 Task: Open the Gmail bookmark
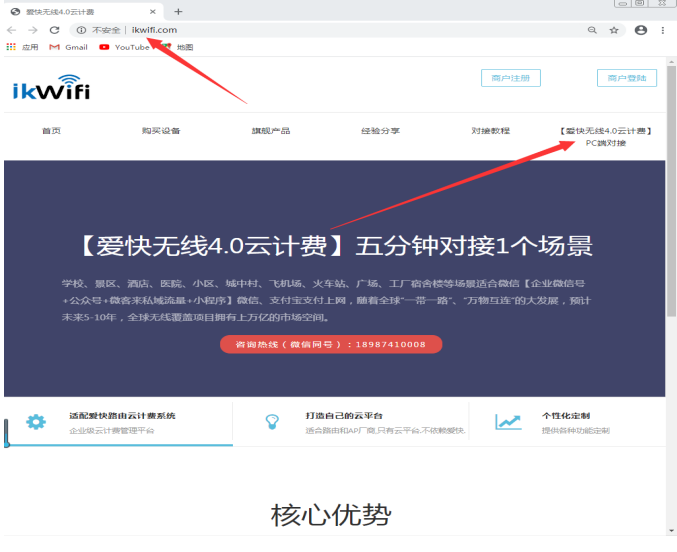69,47
